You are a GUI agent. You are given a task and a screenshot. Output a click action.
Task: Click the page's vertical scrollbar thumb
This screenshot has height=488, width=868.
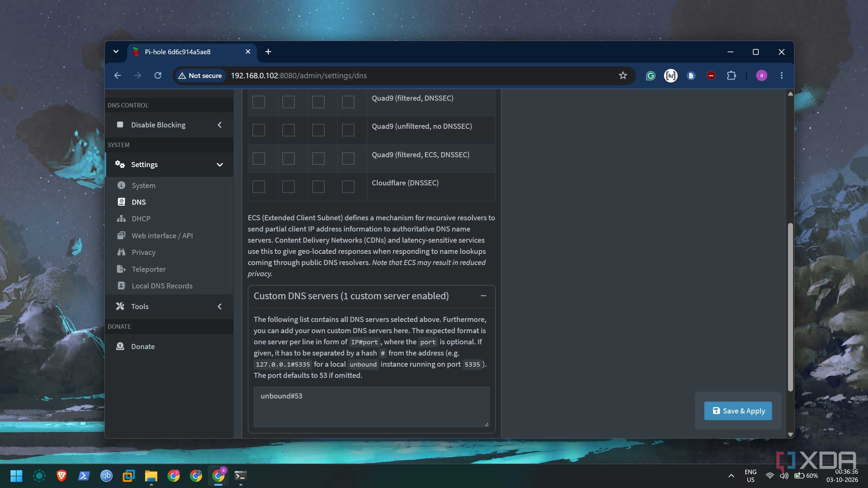coord(790,307)
